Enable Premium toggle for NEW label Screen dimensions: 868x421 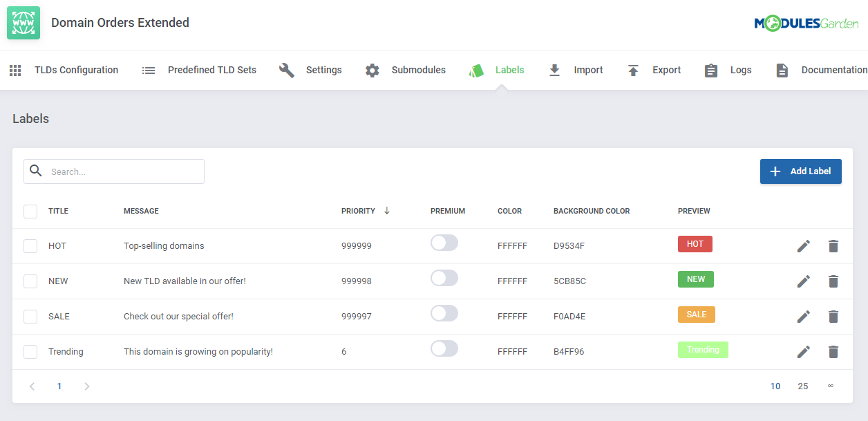click(444, 278)
